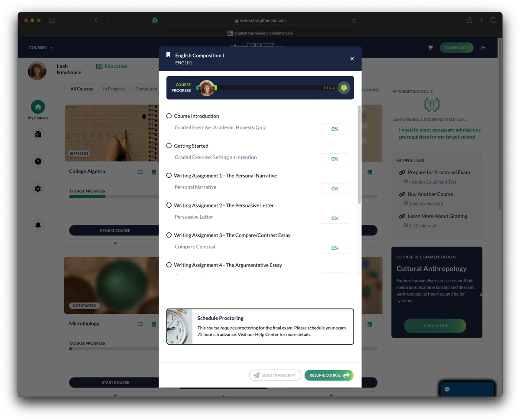Open College Algebra calendar icon

(x=154, y=172)
